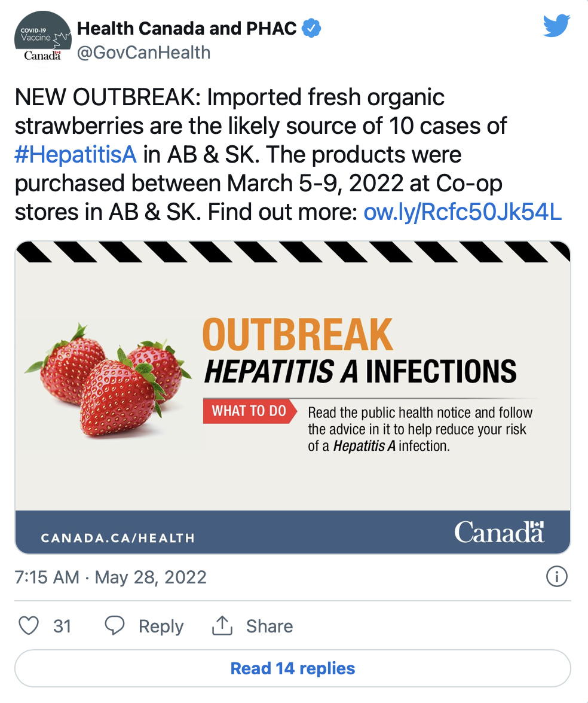Click the reply speech bubble icon

click(x=114, y=626)
